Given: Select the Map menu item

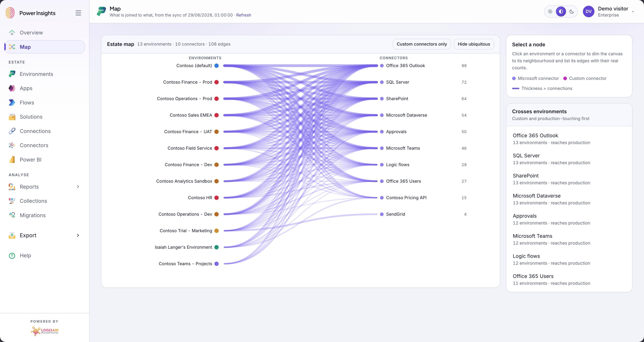Looking at the screenshot, I should [x=45, y=47].
